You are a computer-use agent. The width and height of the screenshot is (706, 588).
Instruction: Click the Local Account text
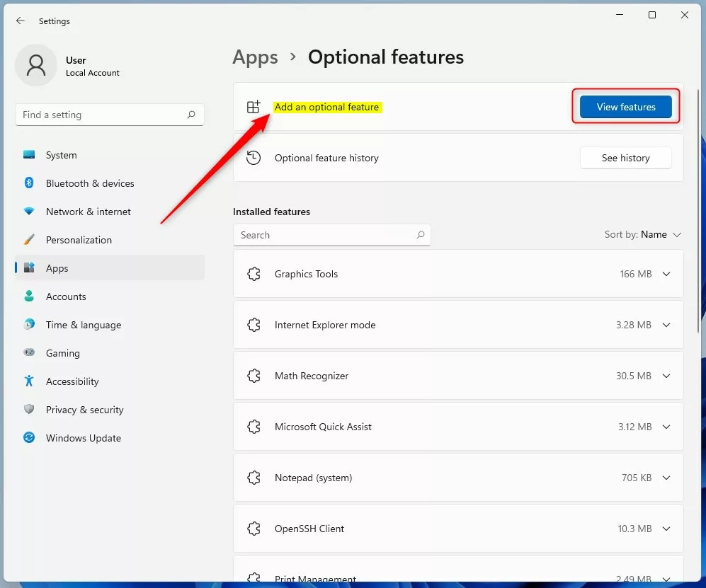pos(92,73)
